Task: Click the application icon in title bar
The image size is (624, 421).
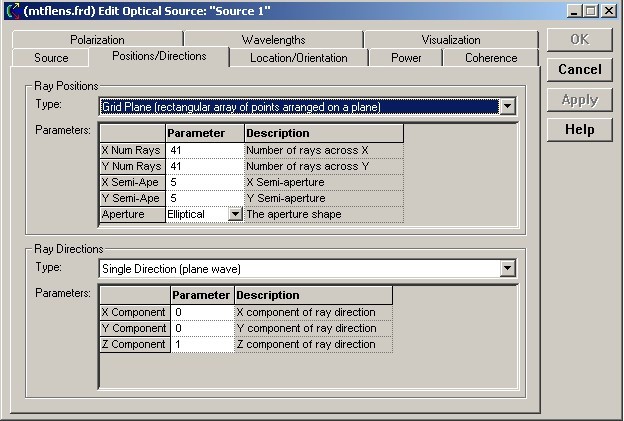Action: click(x=11, y=10)
